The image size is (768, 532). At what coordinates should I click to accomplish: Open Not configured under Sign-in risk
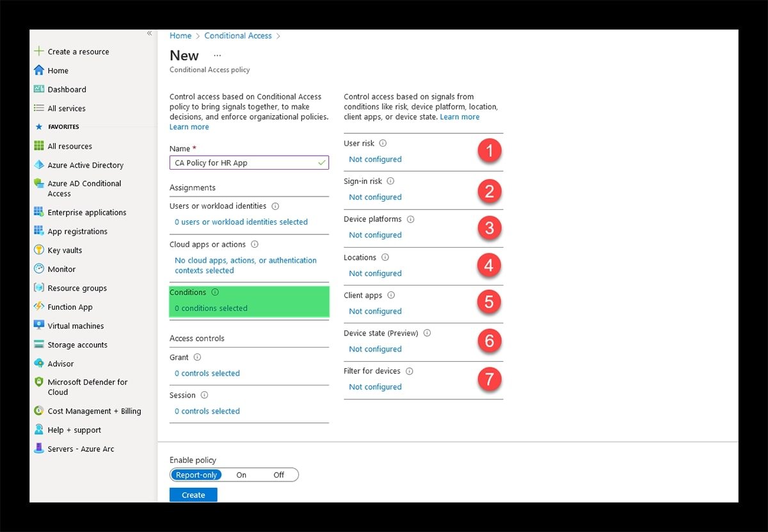(375, 197)
